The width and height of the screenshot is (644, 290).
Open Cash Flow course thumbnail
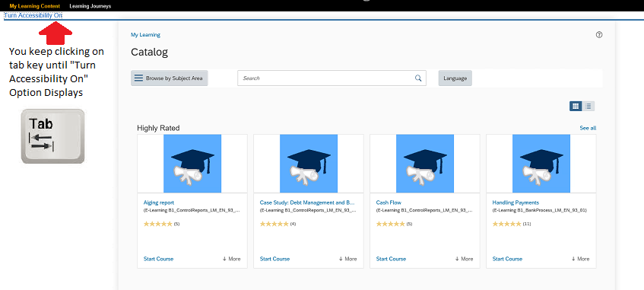[x=425, y=164]
